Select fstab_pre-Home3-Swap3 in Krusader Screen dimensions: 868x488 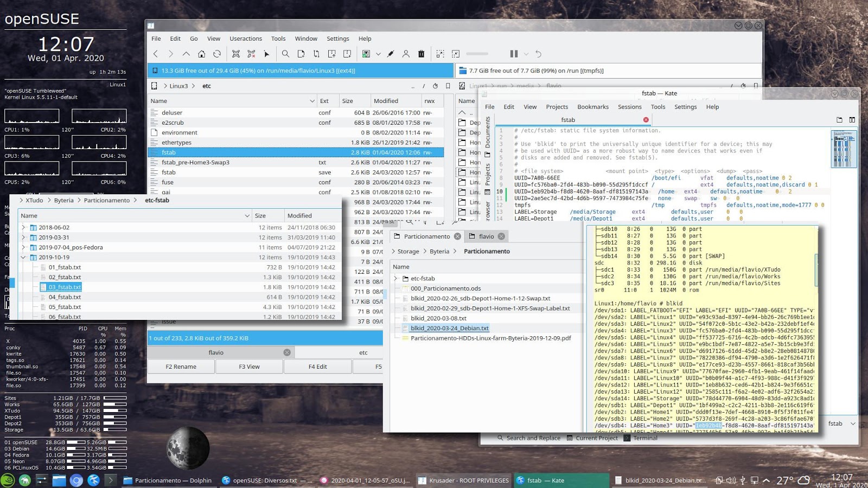tap(296, 162)
